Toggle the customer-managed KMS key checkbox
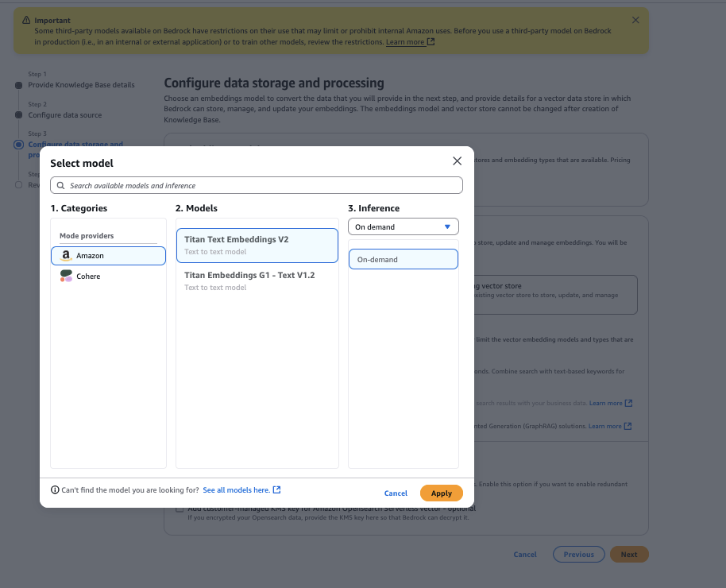Screen dimensions: 726x588 pos(180,509)
